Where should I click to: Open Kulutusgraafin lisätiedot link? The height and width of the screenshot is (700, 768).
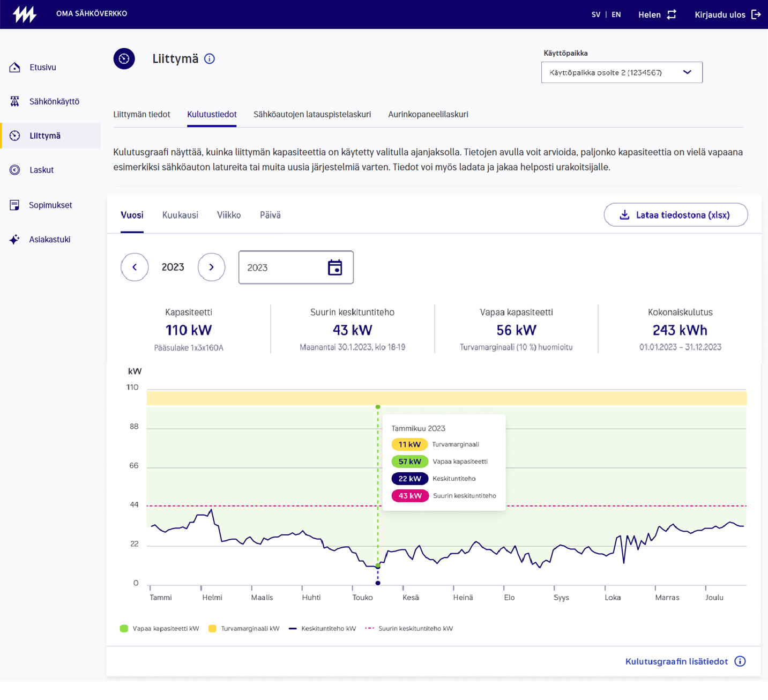(676, 661)
